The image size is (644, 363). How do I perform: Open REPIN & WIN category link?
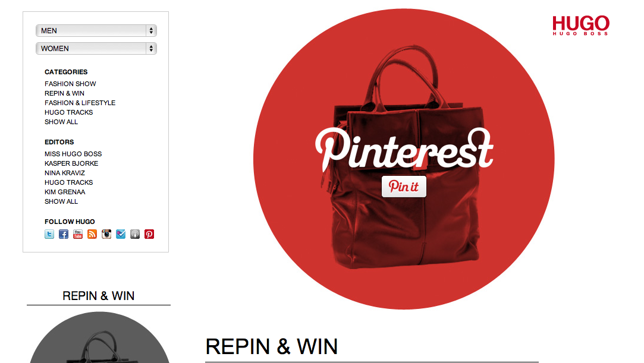(x=64, y=93)
